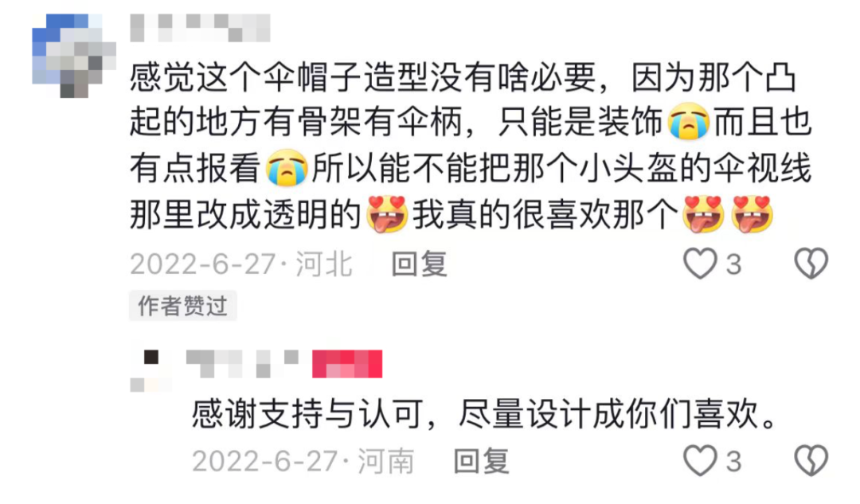This screenshot has width=860, height=504.
Task: Click the red author badge beside the reply name
Action: click(x=347, y=364)
